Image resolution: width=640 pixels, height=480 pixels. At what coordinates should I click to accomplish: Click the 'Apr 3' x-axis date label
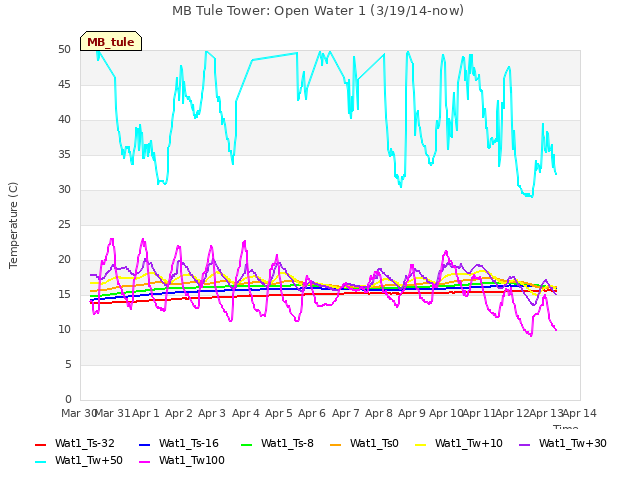pos(212,413)
